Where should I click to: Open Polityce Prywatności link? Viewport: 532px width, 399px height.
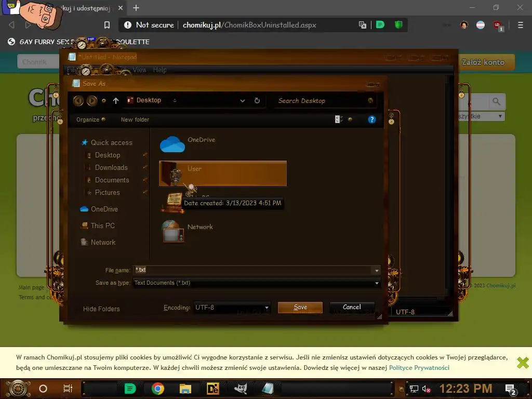click(419, 367)
